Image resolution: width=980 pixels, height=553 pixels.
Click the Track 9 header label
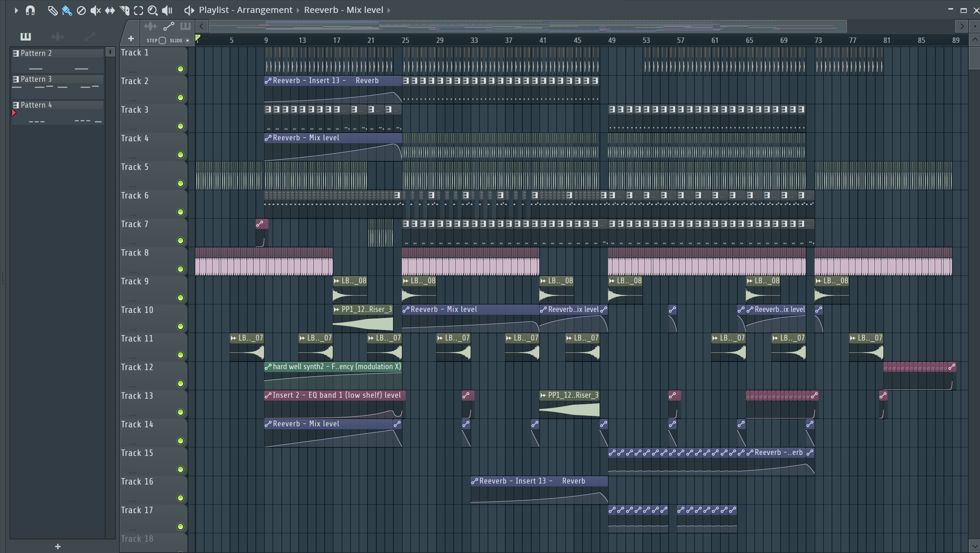coord(135,281)
